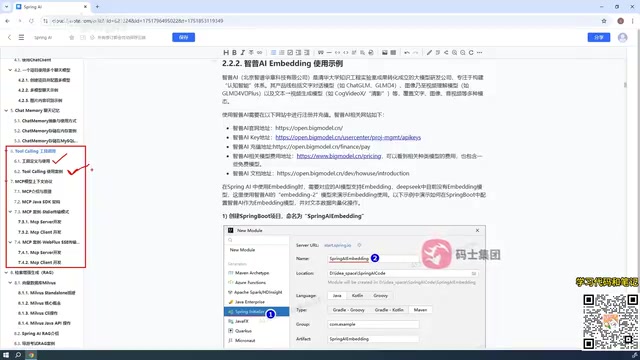Insert an ordered list
This screenshot has width=640, height=360.
[x=282, y=53]
